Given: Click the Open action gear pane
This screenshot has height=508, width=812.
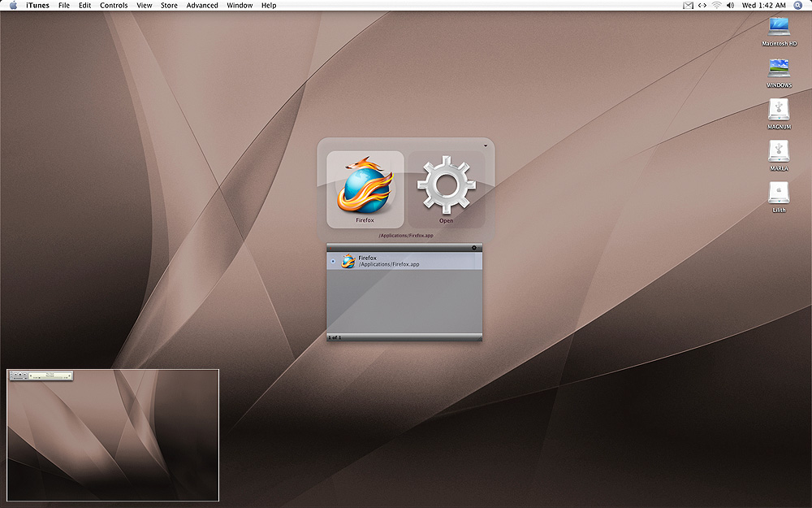Looking at the screenshot, I should point(447,189).
